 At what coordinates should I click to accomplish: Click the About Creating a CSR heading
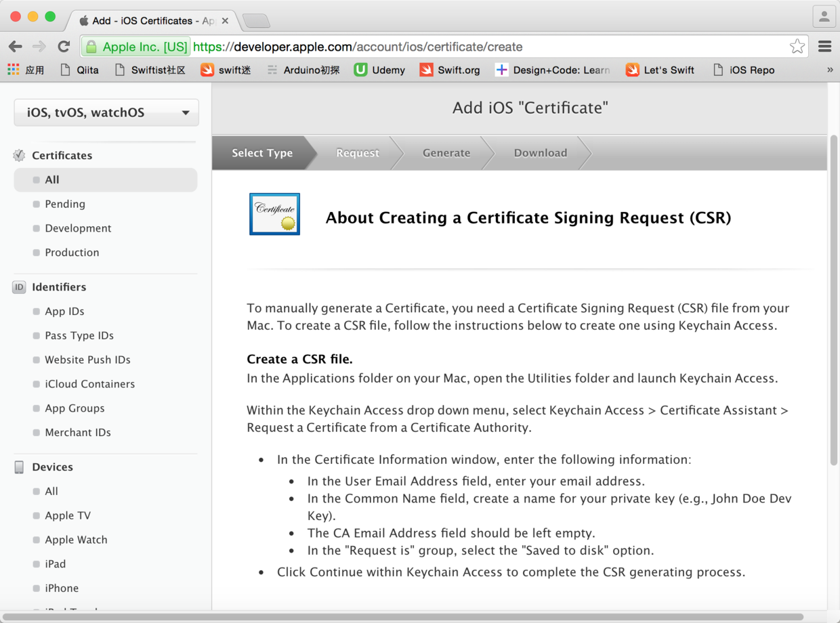click(x=528, y=218)
